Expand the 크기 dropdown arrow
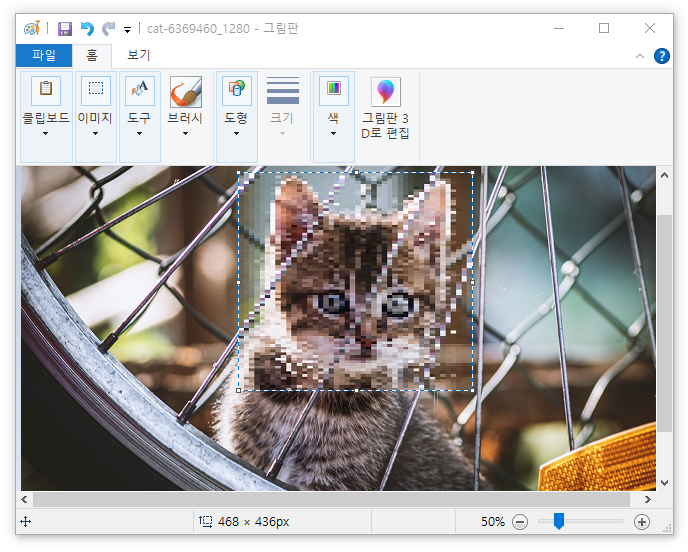The image size is (688, 552). pos(282,133)
